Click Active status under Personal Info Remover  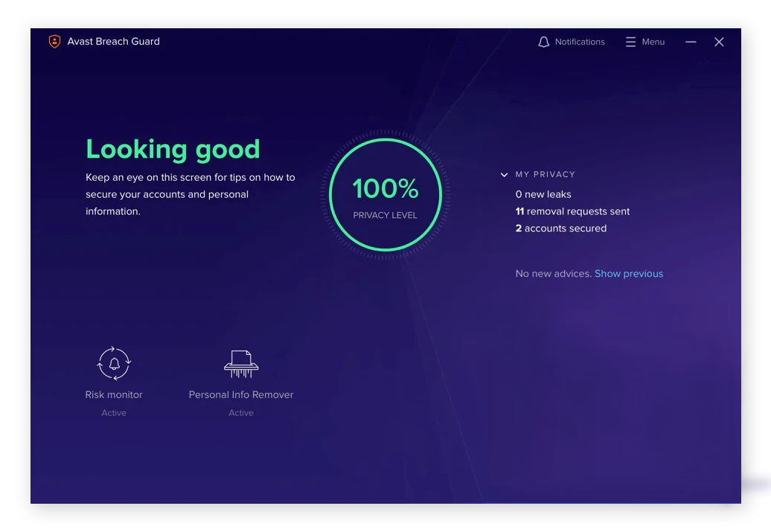(x=241, y=413)
